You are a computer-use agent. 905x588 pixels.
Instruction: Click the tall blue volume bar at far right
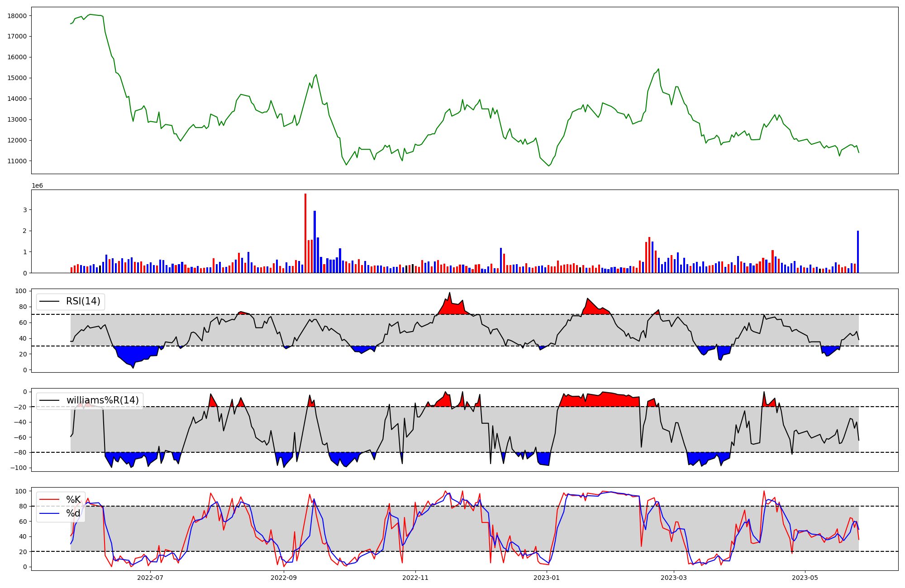click(x=857, y=251)
